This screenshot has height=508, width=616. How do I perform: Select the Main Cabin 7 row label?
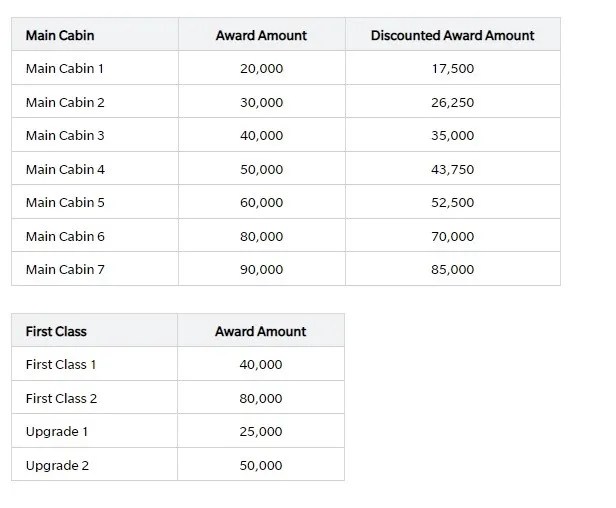(x=65, y=269)
